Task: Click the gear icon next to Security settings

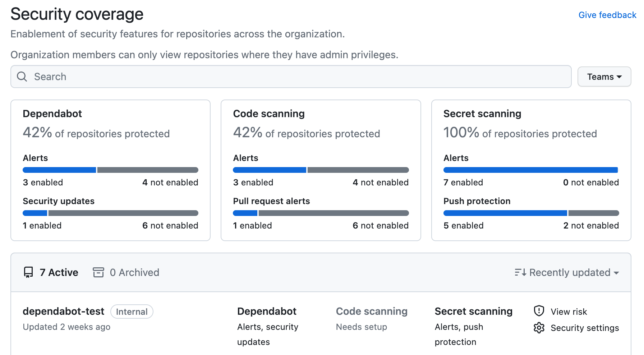Action: pos(539,328)
